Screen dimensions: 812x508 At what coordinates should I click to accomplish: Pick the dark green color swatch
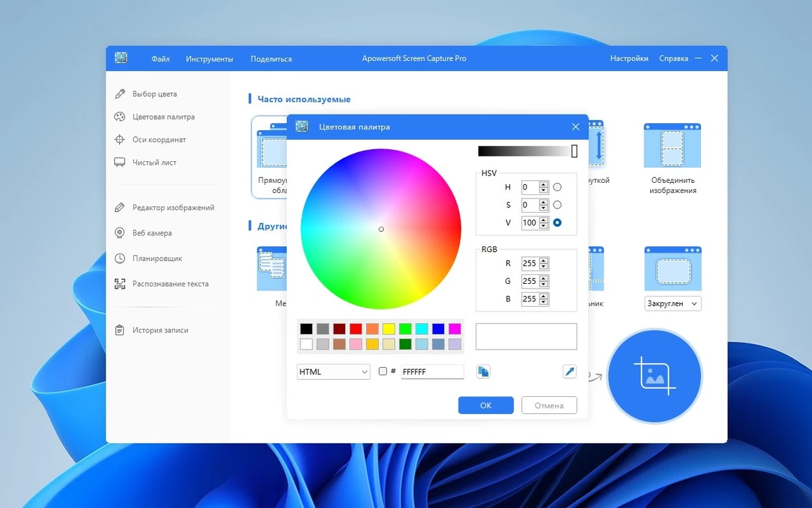[405, 344]
